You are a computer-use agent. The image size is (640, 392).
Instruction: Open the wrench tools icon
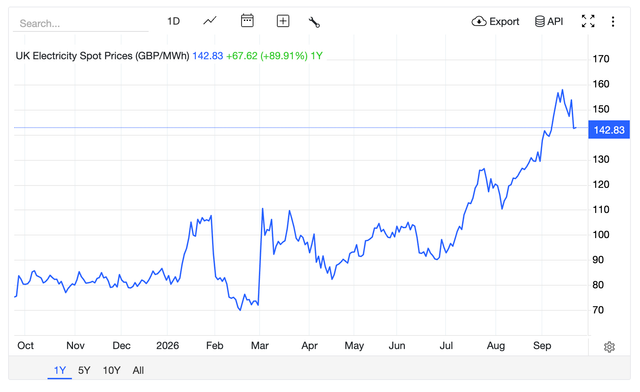click(314, 22)
